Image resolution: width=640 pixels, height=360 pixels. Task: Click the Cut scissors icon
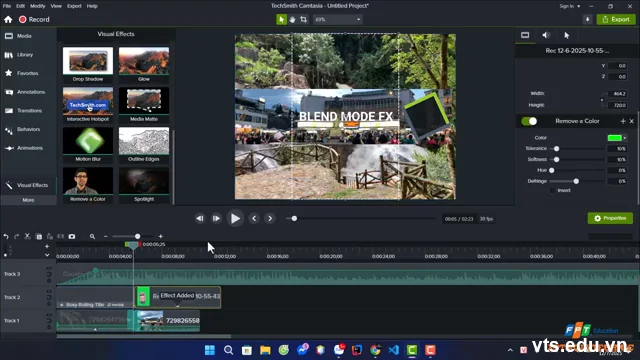pyautogui.click(x=27, y=236)
